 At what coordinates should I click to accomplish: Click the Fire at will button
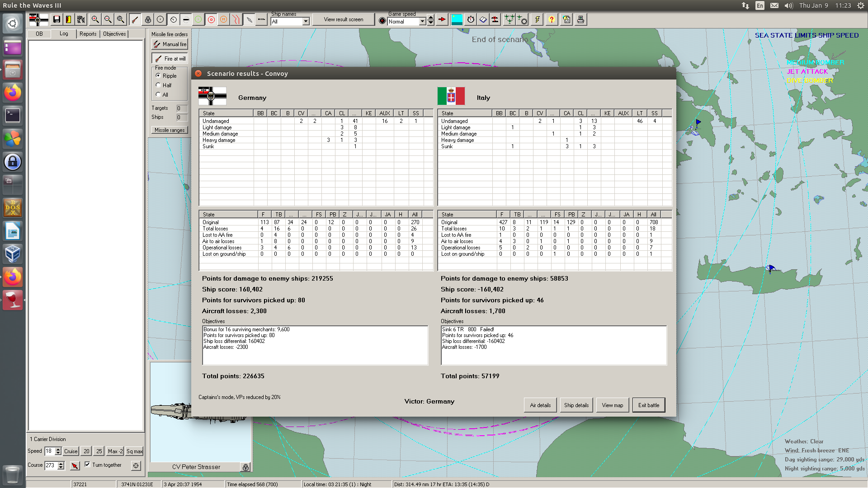pyautogui.click(x=170, y=59)
